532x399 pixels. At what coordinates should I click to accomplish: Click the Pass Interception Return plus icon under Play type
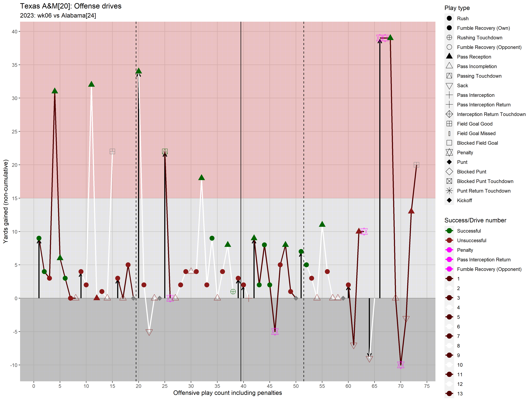[449, 105]
